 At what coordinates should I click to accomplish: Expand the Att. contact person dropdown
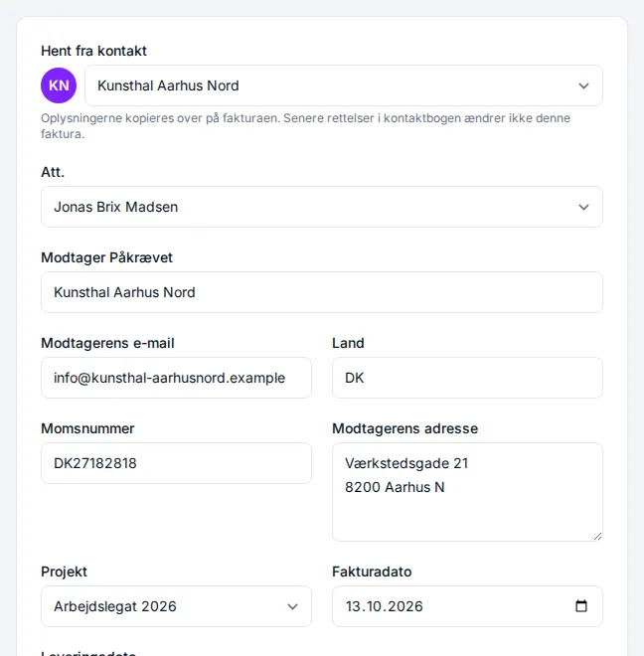322,207
